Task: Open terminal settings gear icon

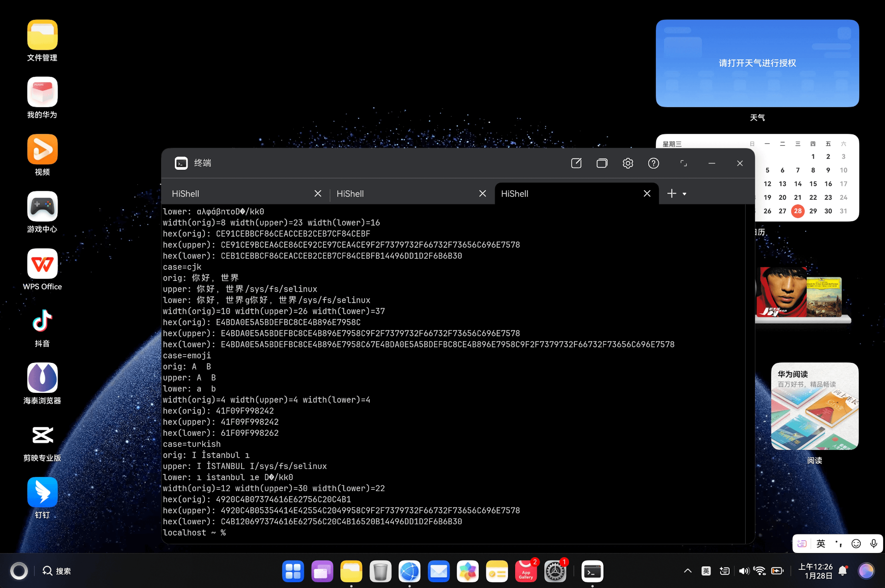Action: [627, 163]
